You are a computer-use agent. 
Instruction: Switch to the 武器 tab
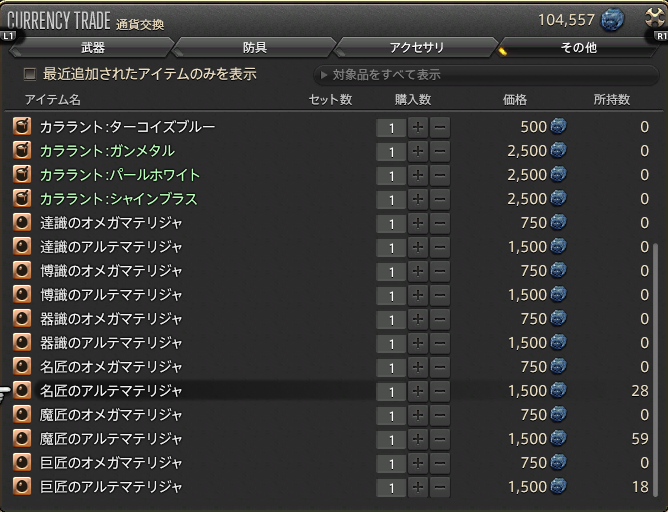(x=92, y=47)
